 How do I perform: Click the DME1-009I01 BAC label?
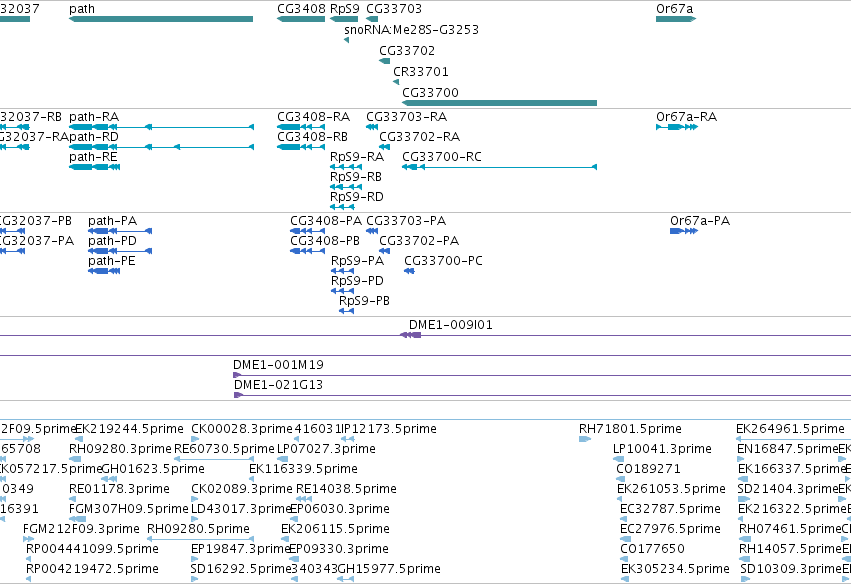[x=450, y=325]
